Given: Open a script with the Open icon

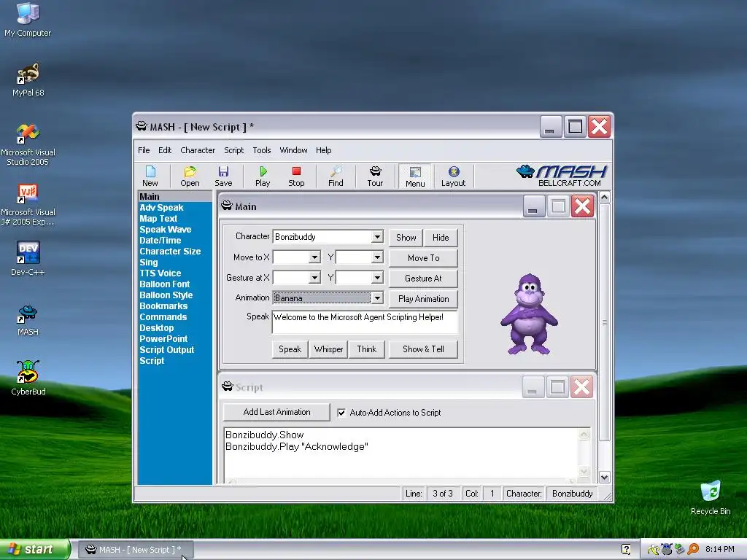Looking at the screenshot, I should [190, 176].
